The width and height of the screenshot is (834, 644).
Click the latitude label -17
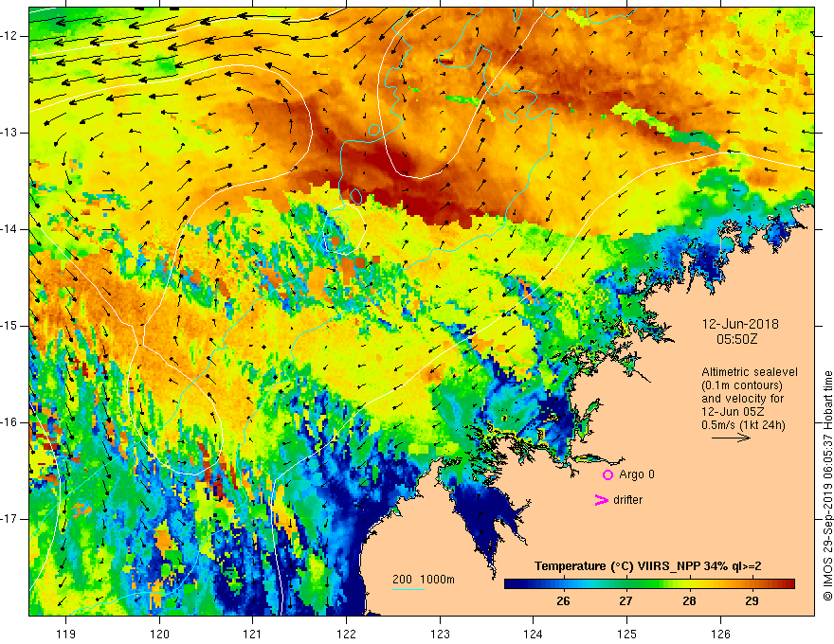(x=9, y=519)
